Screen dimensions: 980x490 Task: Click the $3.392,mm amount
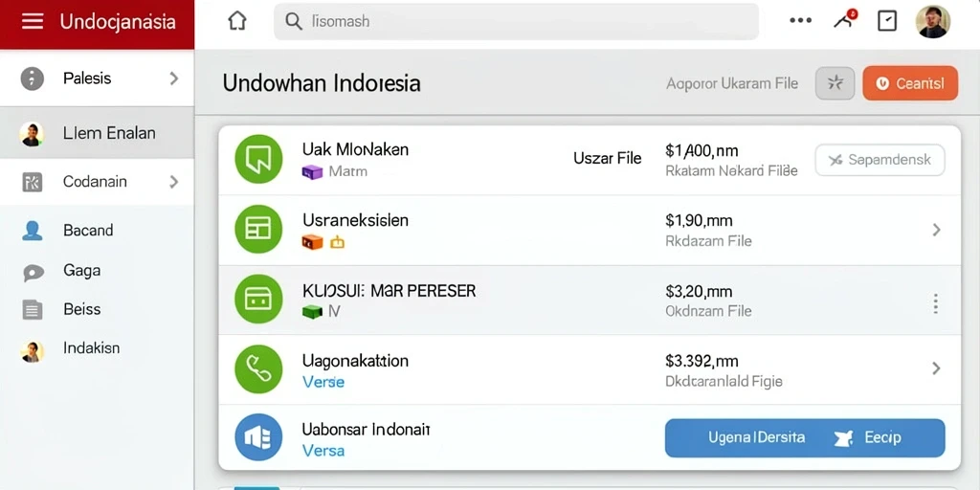click(x=702, y=361)
